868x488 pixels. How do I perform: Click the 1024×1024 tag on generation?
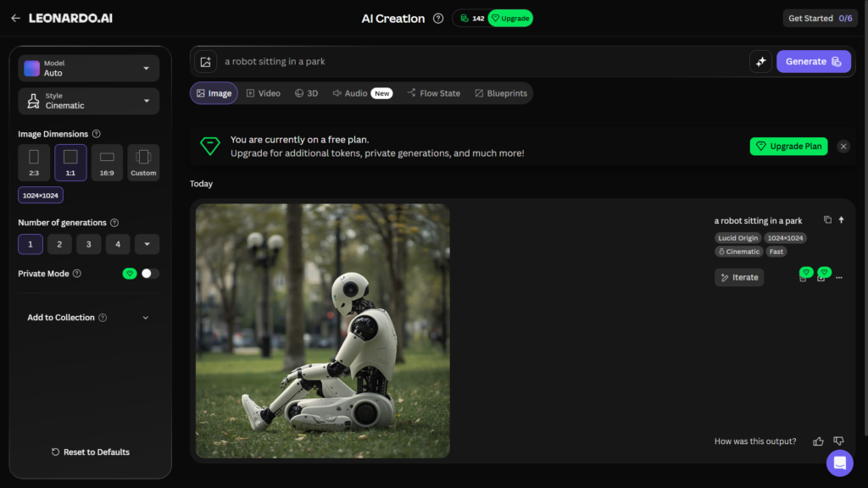click(x=785, y=238)
